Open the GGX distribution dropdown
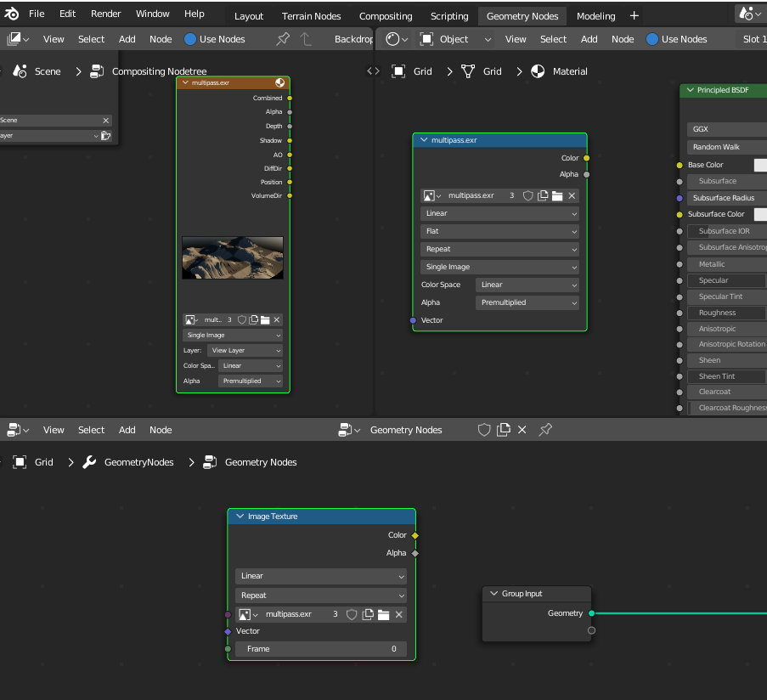 [x=727, y=129]
